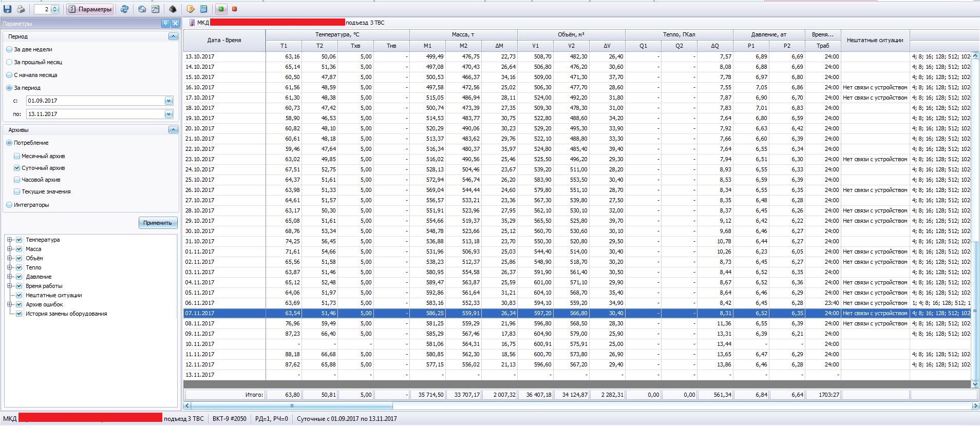This screenshot has height=426, width=980.
Task: Click the blue calculator icon
Action: pyautogui.click(x=204, y=9)
